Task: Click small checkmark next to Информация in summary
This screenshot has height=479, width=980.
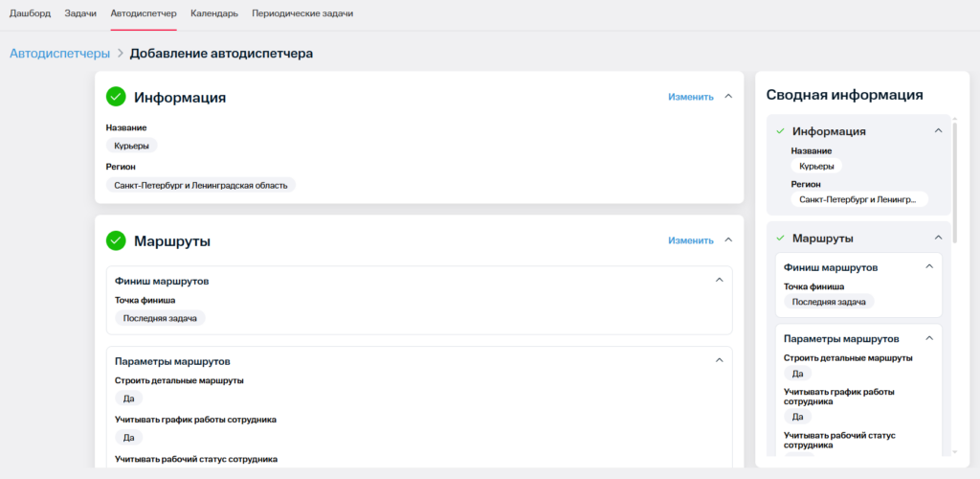Action: click(x=780, y=131)
